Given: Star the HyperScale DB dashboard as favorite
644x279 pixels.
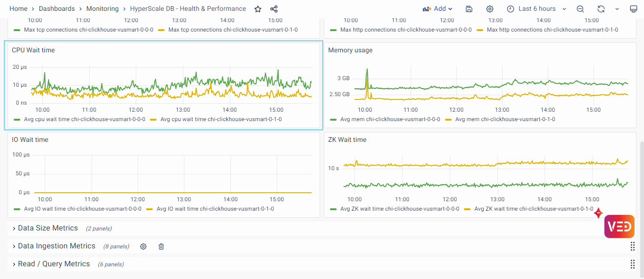Looking at the screenshot, I should pyautogui.click(x=258, y=9).
